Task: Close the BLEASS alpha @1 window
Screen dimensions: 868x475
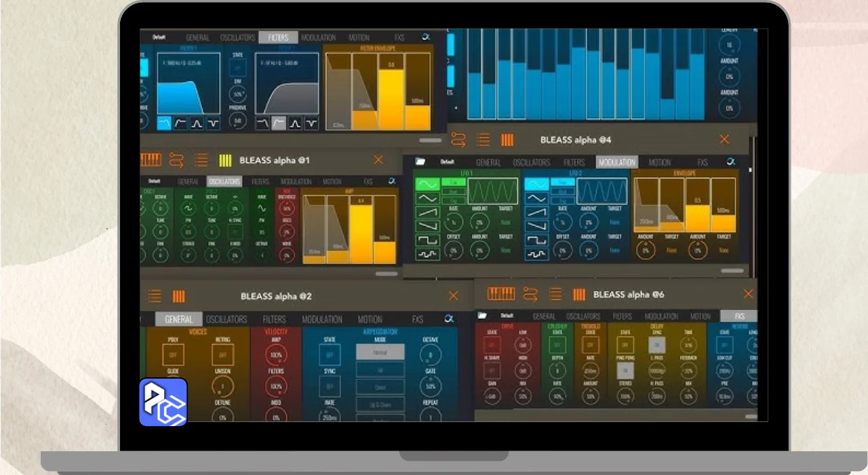Action: tap(378, 159)
